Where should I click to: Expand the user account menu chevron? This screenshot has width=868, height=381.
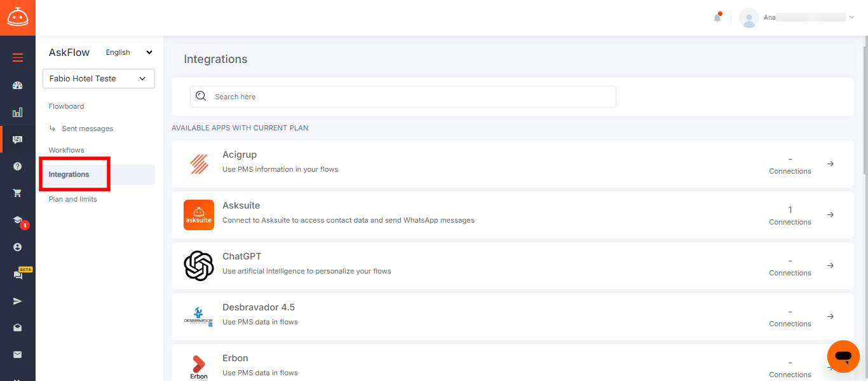click(x=851, y=18)
